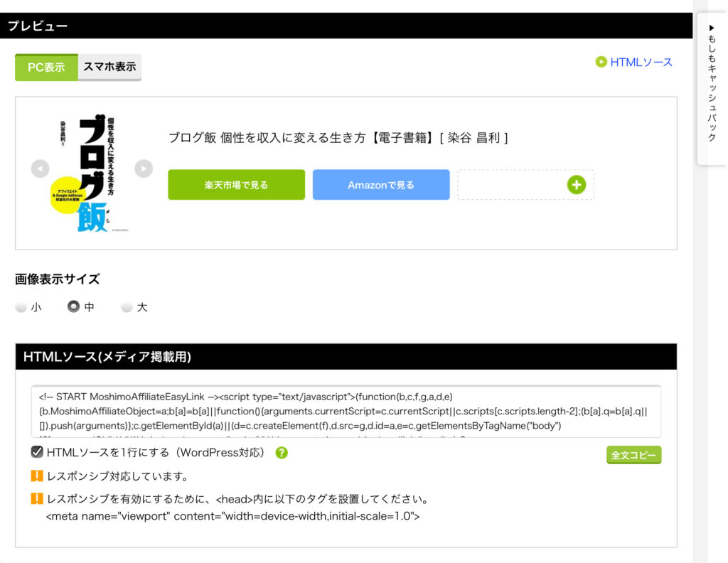
Task: Switch to the PC表示 tab
Action: pyautogui.click(x=46, y=68)
